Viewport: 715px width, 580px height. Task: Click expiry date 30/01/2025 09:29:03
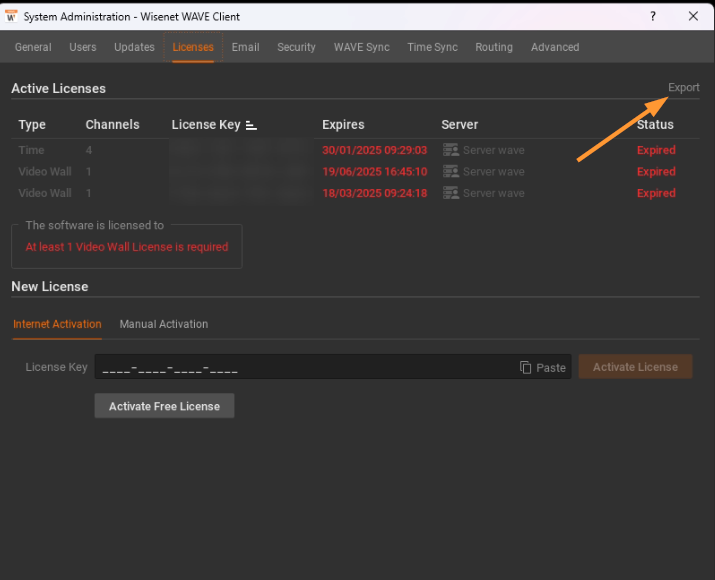(x=374, y=150)
